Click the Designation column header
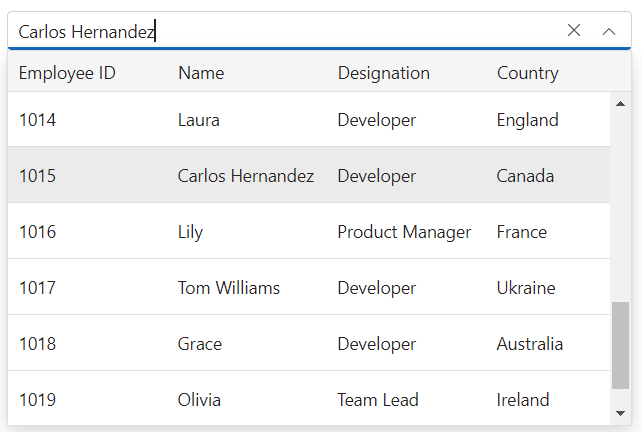642x432 pixels. click(384, 73)
